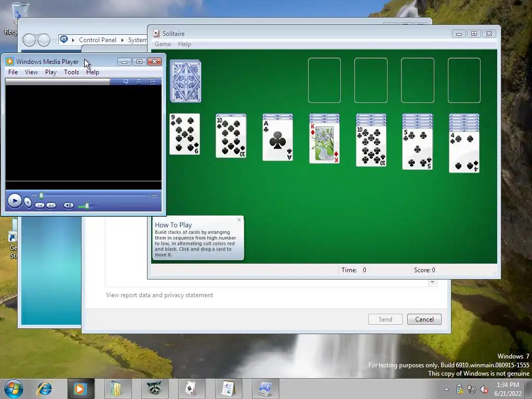The width and height of the screenshot is (532, 399).
Task: Start playback with the Media Player play button
Action: (15, 201)
